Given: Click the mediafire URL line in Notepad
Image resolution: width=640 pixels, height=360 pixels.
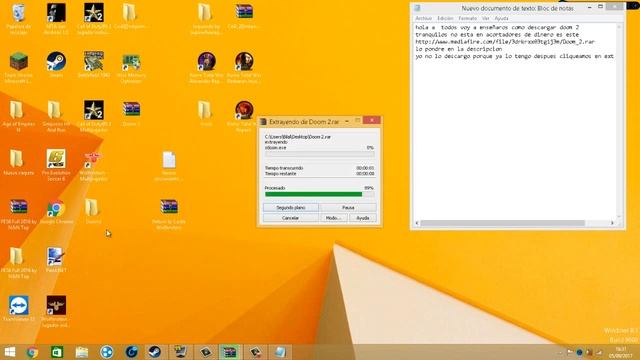Looking at the screenshot, I should (x=505, y=42).
